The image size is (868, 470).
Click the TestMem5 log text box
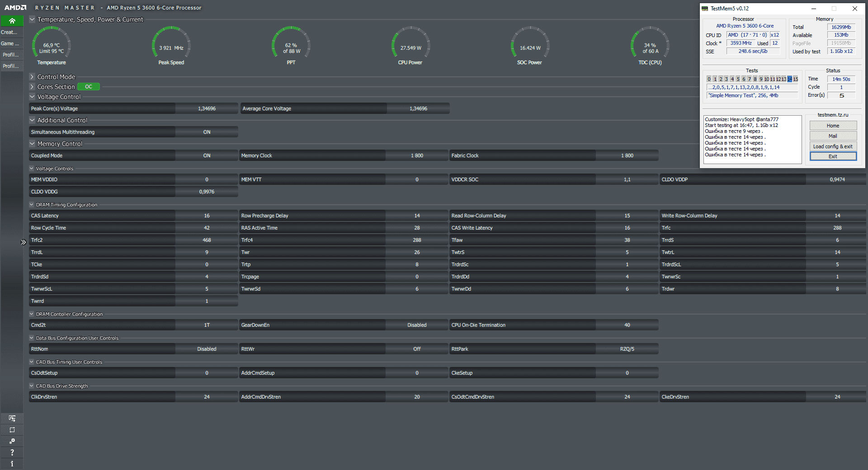coord(752,139)
